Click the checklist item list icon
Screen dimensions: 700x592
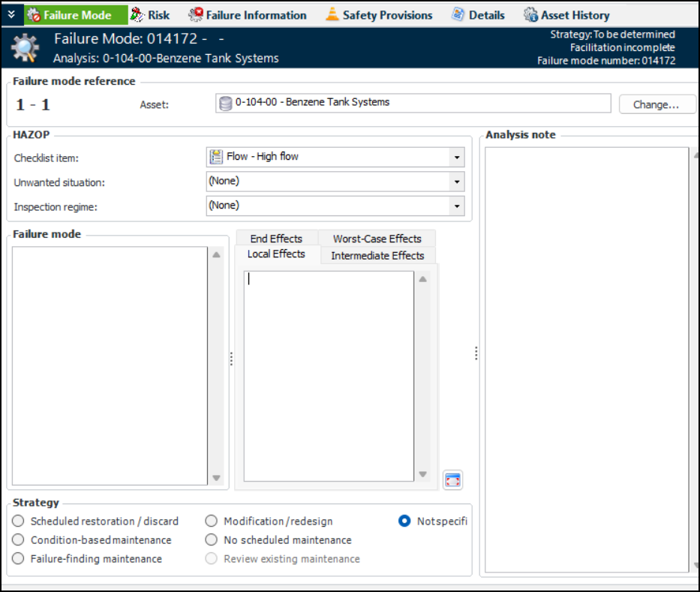216,157
